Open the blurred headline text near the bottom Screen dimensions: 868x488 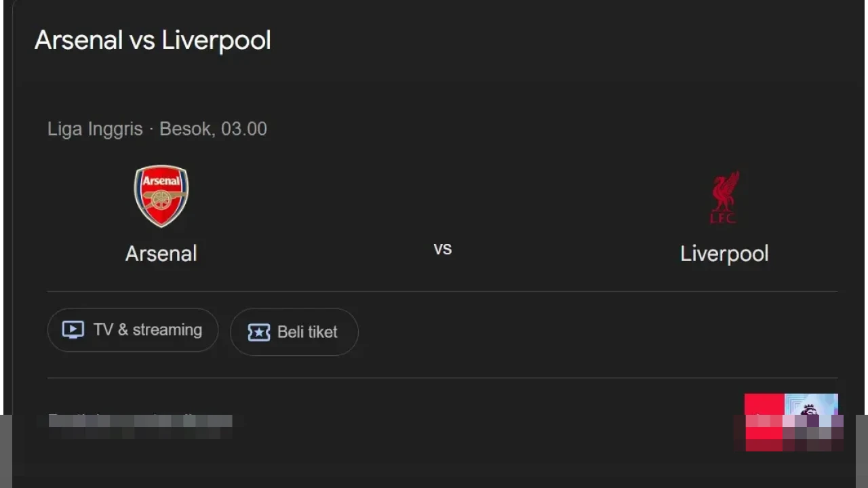[x=140, y=421]
